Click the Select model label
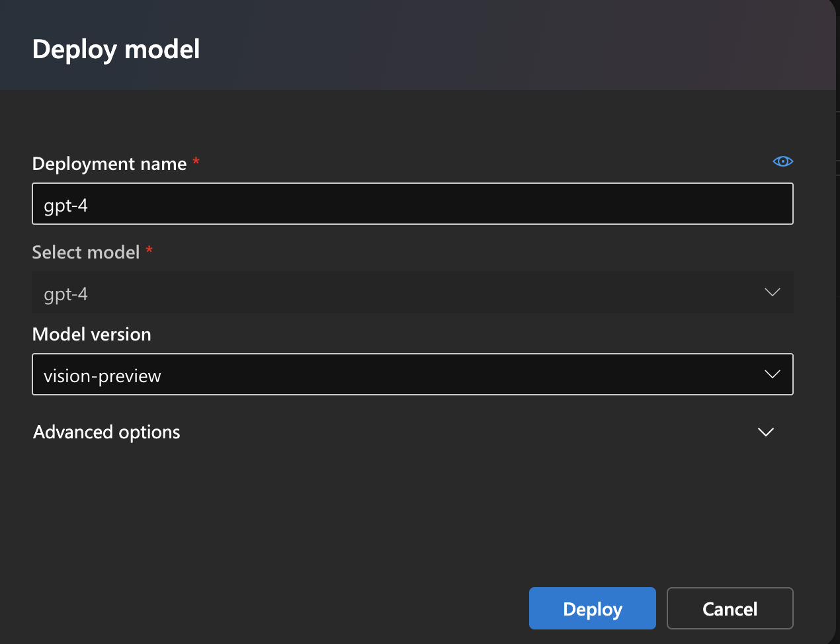The width and height of the screenshot is (840, 644). (x=86, y=252)
